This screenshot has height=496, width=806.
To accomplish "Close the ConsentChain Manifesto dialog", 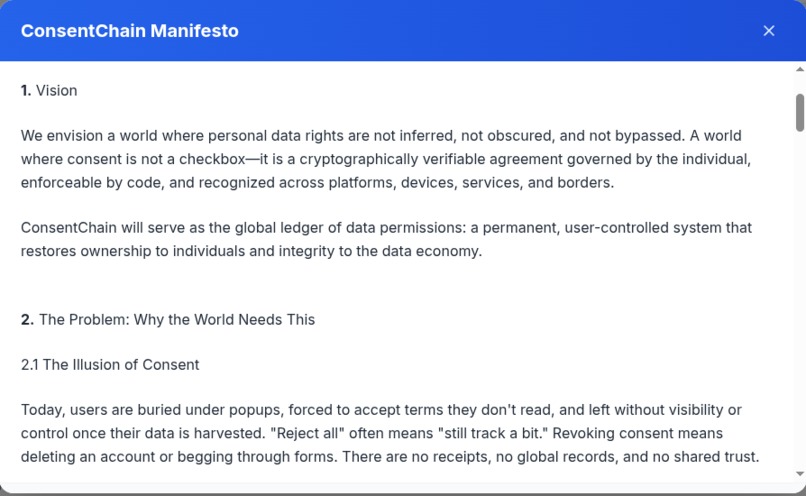I will [768, 31].
